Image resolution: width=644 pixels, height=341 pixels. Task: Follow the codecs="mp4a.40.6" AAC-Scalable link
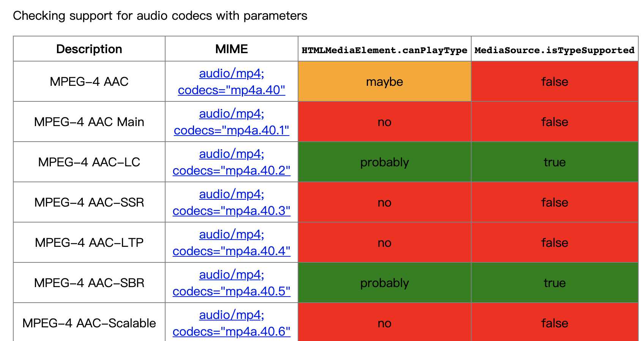[231, 323]
